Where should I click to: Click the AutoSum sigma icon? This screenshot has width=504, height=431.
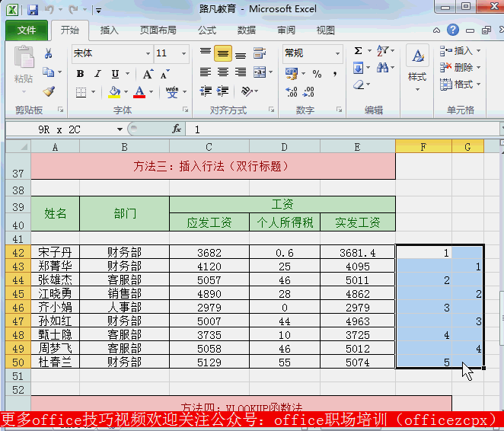pyautogui.click(x=358, y=51)
